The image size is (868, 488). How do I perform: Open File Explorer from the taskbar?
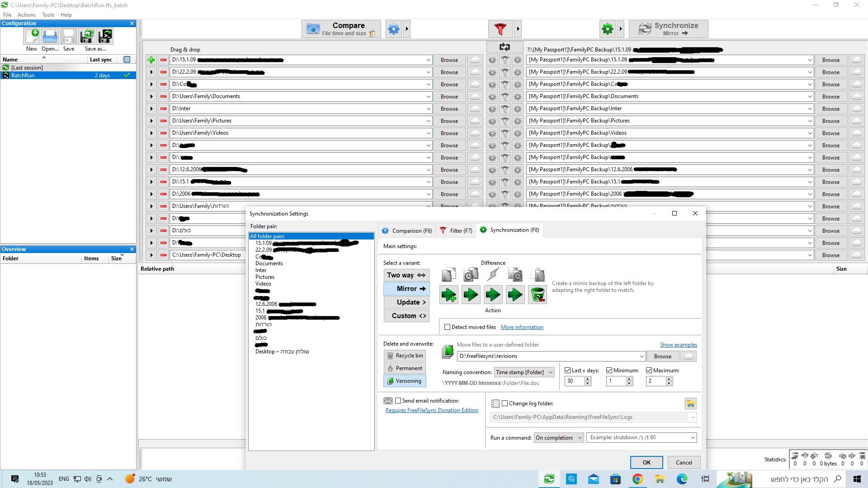coord(660,479)
